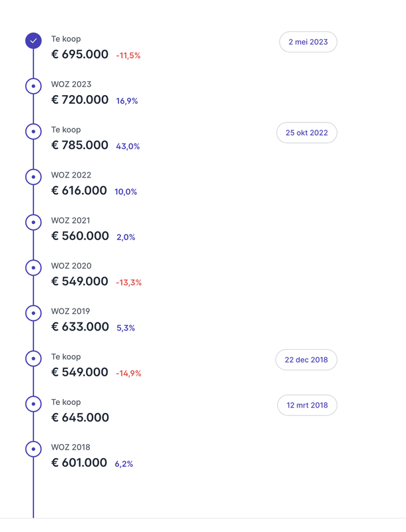
Task: Open the 12 mrt 2018 date pill
Action: pos(307,405)
